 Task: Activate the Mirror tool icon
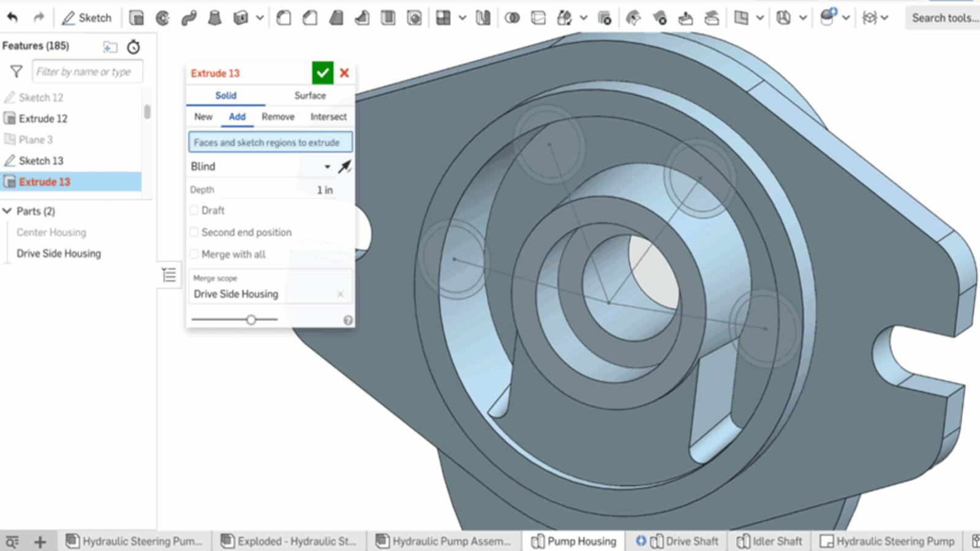483,18
